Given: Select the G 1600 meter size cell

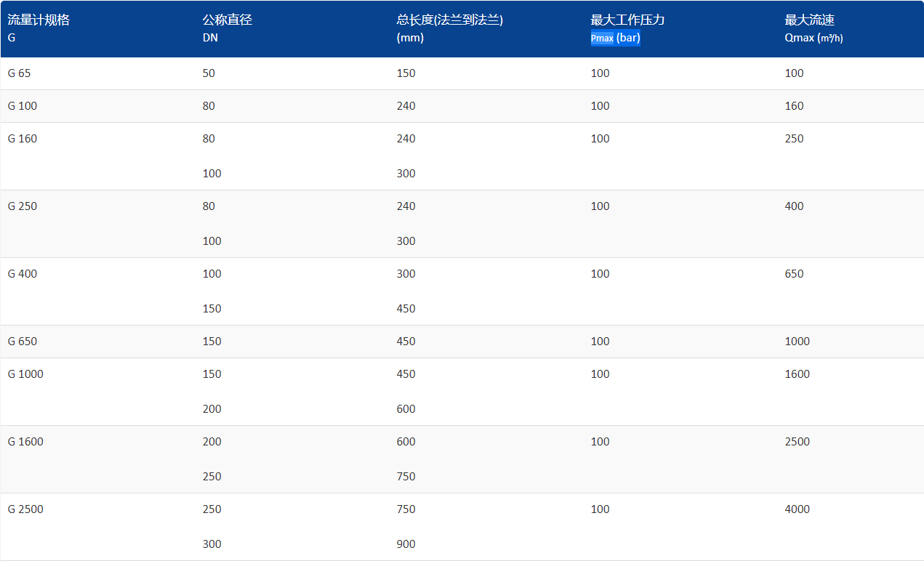Looking at the screenshot, I should click(25, 442).
